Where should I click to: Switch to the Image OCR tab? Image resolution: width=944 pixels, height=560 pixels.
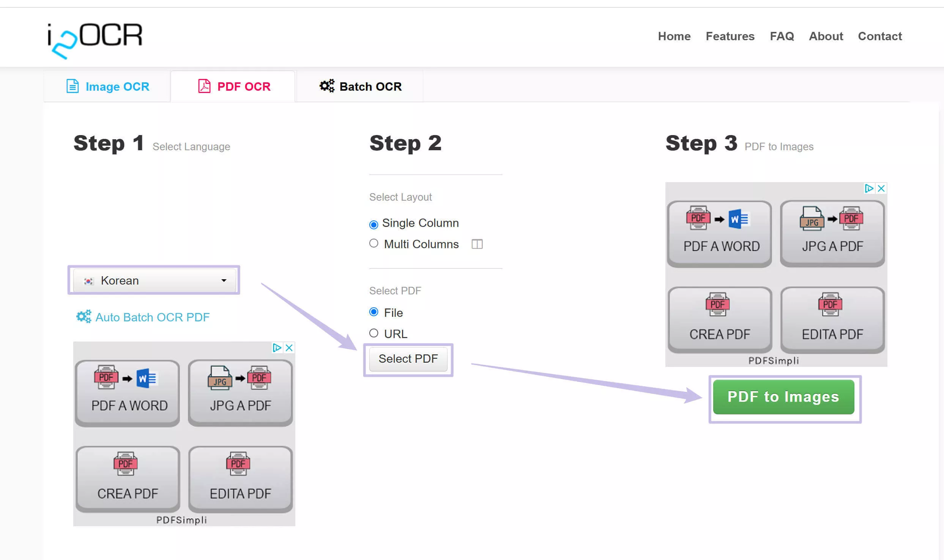(x=107, y=87)
